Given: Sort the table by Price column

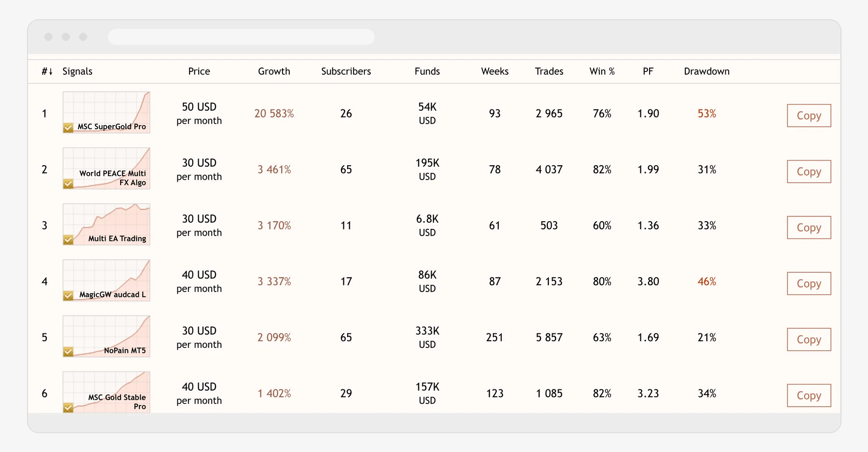Looking at the screenshot, I should [199, 71].
